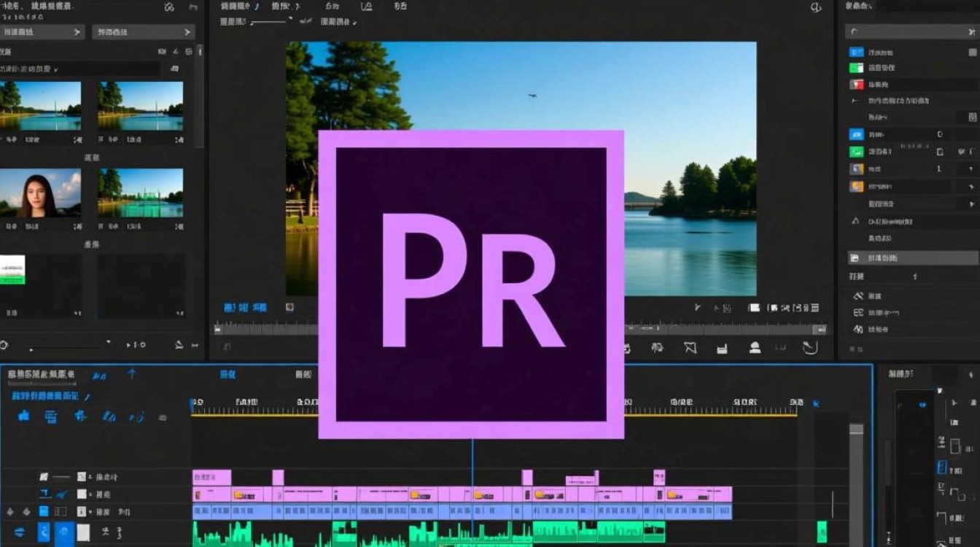
Task: Click the second arrow button above the bin
Action: coord(144,32)
